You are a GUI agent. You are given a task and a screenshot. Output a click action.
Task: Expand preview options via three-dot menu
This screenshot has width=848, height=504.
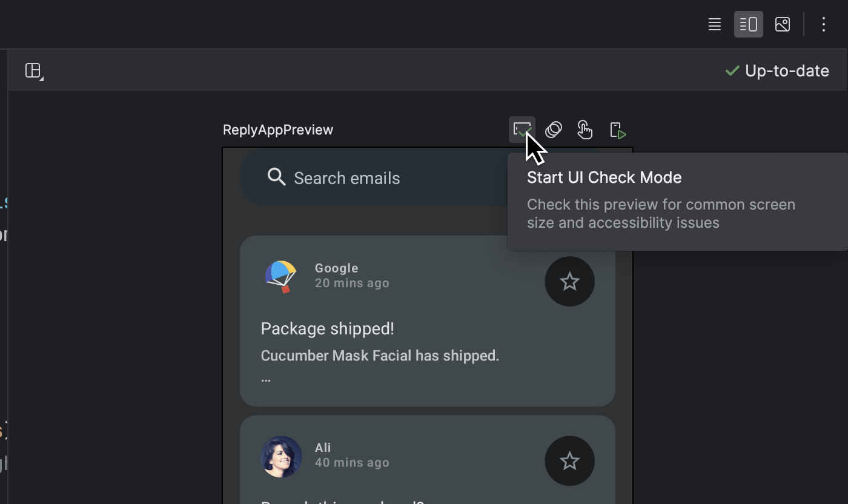coord(823,24)
